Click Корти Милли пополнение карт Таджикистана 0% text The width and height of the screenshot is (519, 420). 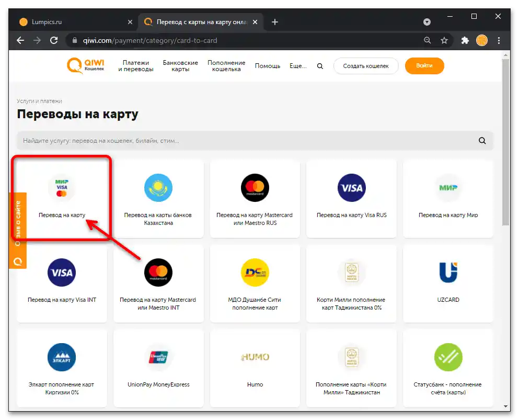point(351,304)
